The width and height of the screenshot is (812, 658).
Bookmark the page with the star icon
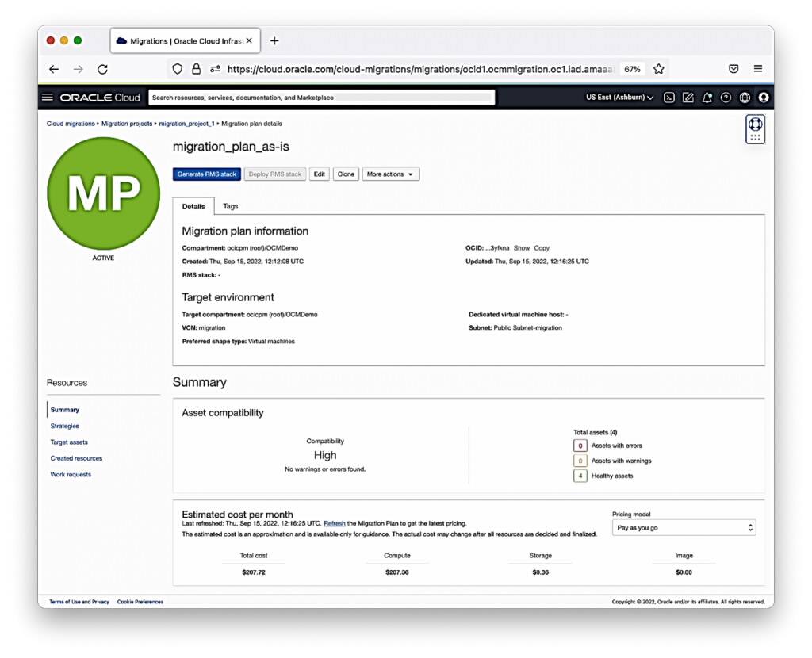coord(659,69)
